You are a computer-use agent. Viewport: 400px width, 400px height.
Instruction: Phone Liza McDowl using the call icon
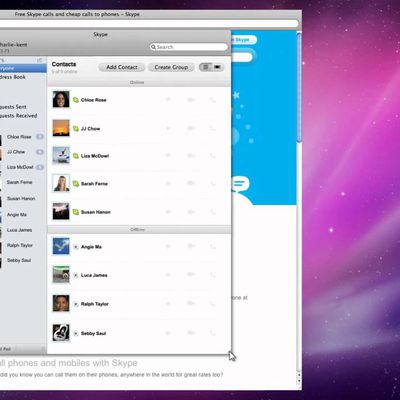point(213,156)
